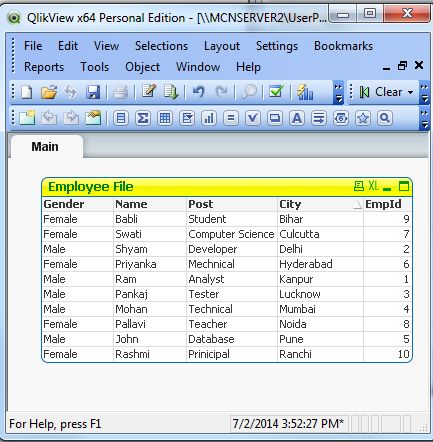Viewport: 433px width, 442px height.
Task: Maximize the Employee File table box
Action: pos(404,186)
